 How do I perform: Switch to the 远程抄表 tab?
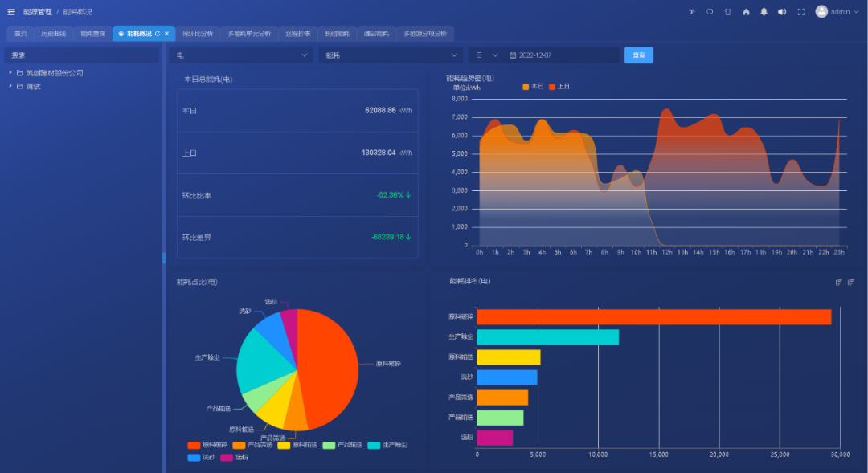(x=298, y=34)
